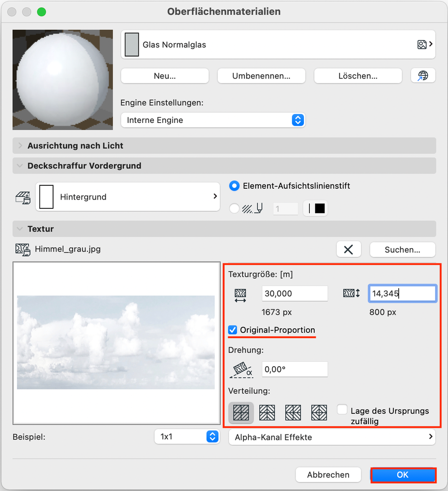Select the first normal tiling distribution icon
448x491 pixels.
coord(241,413)
